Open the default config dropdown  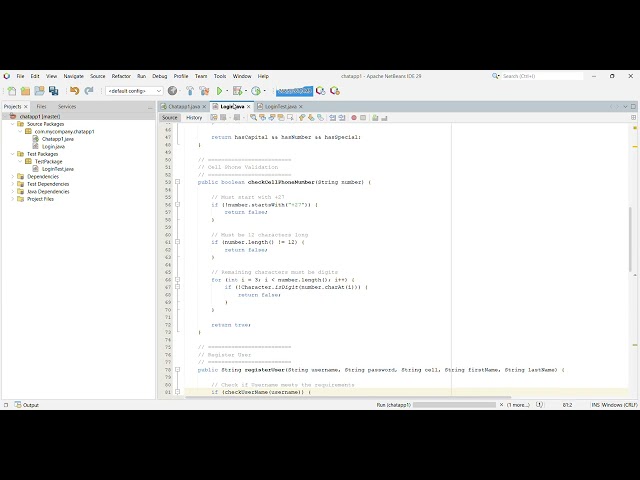click(134, 91)
